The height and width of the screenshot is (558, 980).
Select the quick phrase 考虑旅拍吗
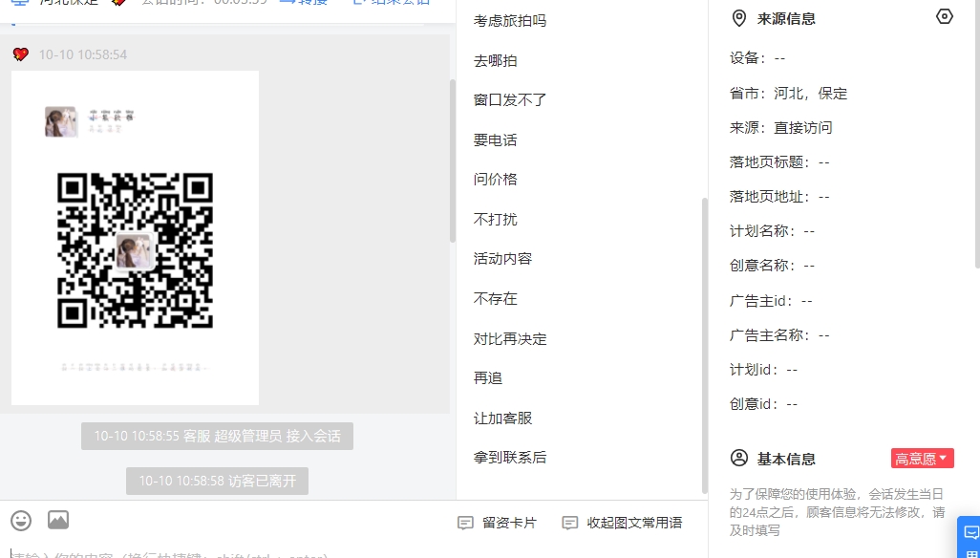tap(510, 21)
